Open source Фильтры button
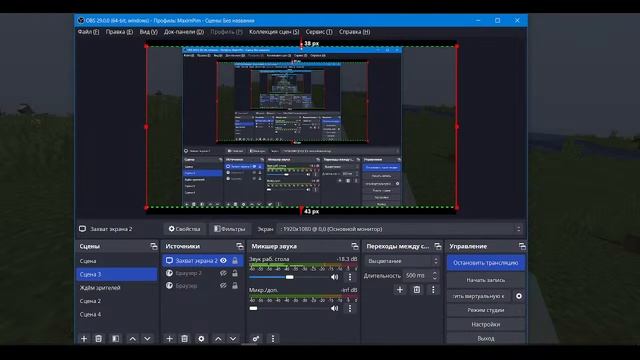This screenshot has height=360, width=640. point(230,229)
